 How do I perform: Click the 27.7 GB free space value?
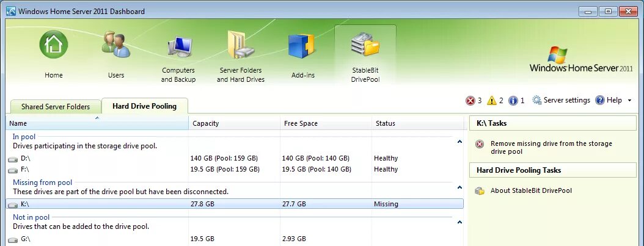(294, 204)
